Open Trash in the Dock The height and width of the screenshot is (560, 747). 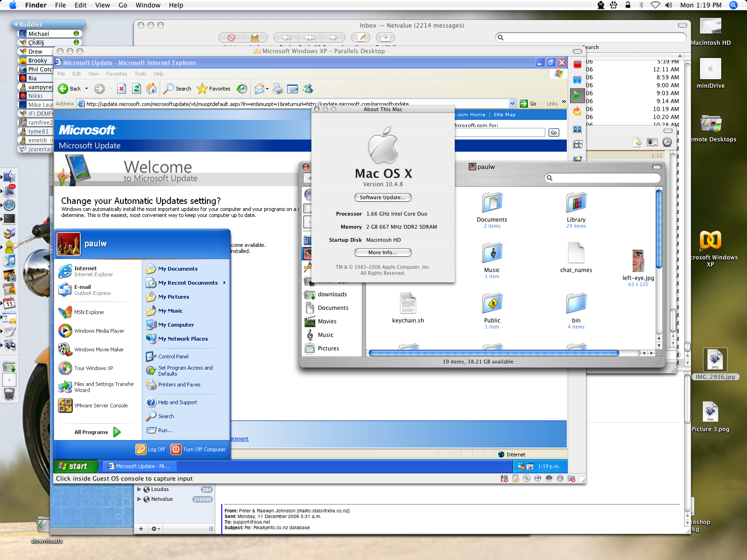click(x=9, y=394)
